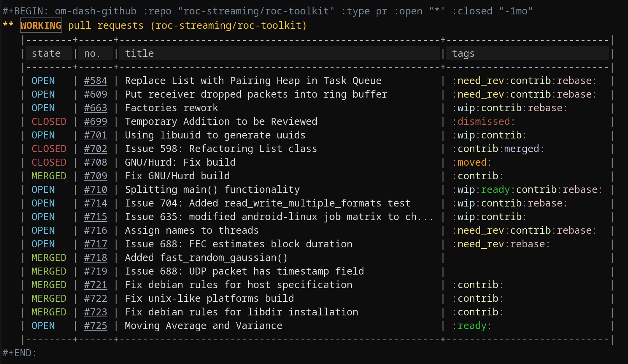Open pull request link #702
Viewport: 628px width, 364px height.
tap(96, 149)
